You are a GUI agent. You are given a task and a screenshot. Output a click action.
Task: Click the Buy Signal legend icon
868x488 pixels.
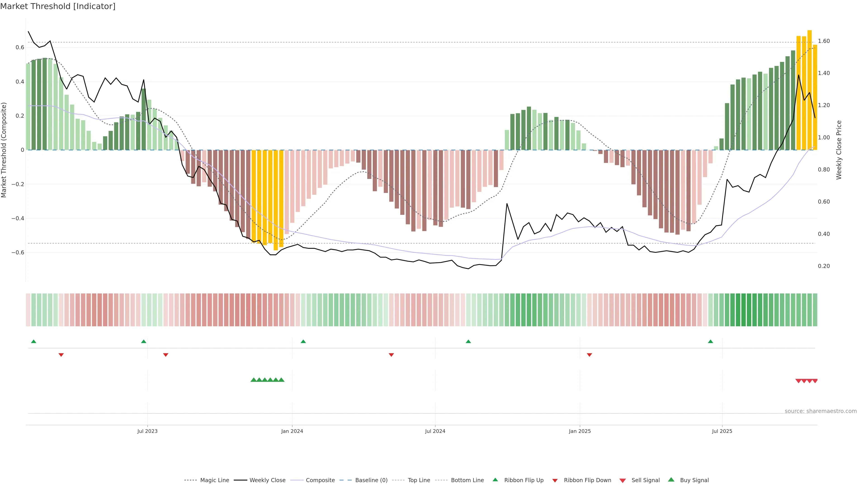(x=671, y=480)
